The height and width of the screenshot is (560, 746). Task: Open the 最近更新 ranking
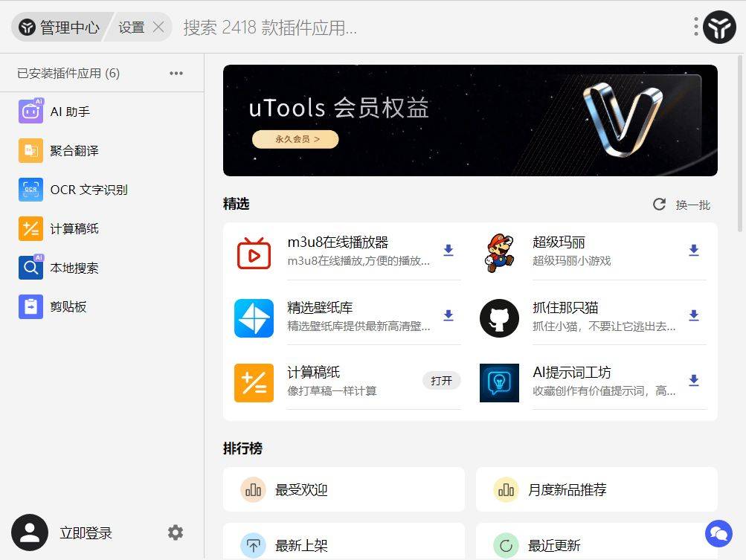tap(597, 542)
